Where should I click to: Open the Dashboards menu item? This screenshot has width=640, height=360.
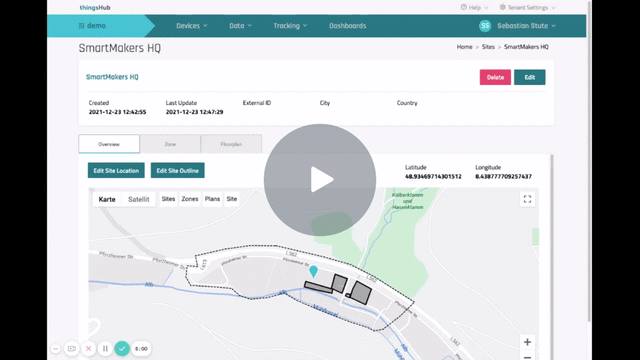[348, 26]
